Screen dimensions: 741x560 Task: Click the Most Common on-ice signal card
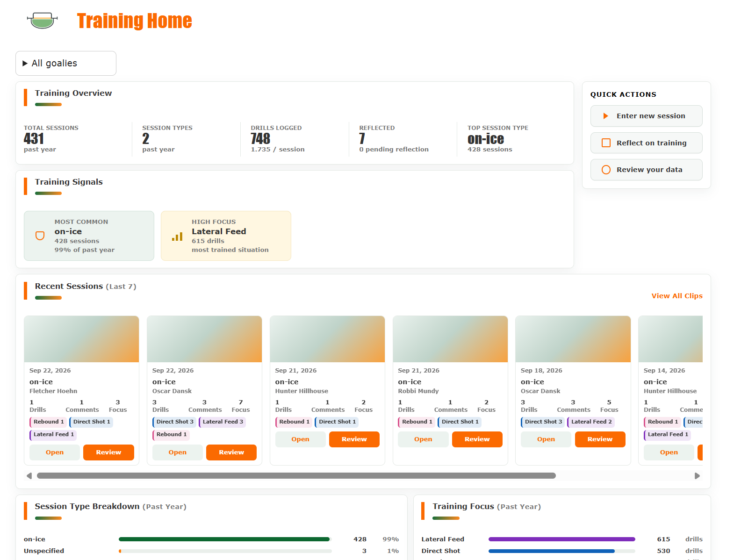point(89,236)
